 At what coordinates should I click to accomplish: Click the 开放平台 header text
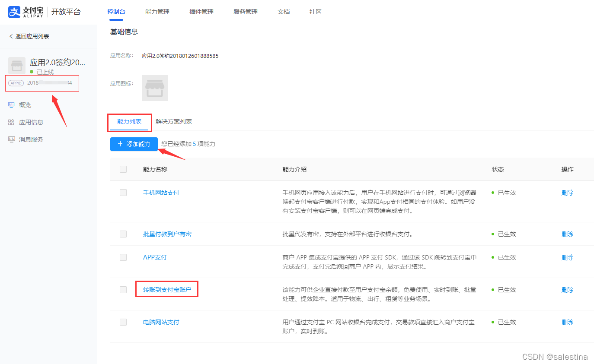coord(66,12)
